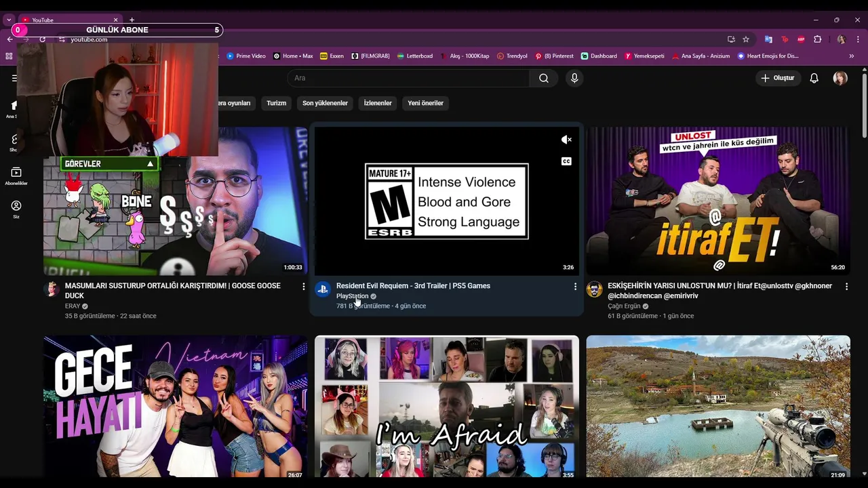Open Abonelikler in the sidebar
Image resolution: width=868 pixels, height=488 pixels.
coord(16,176)
